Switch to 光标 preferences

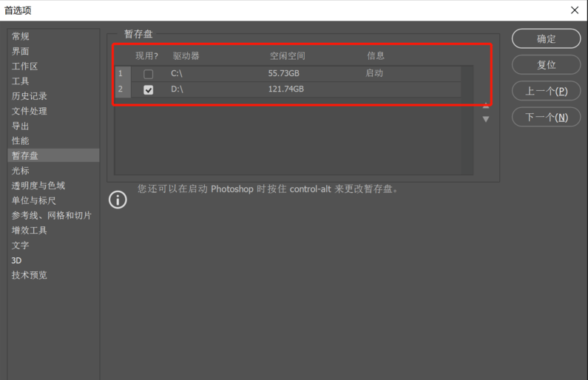click(21, 171)
